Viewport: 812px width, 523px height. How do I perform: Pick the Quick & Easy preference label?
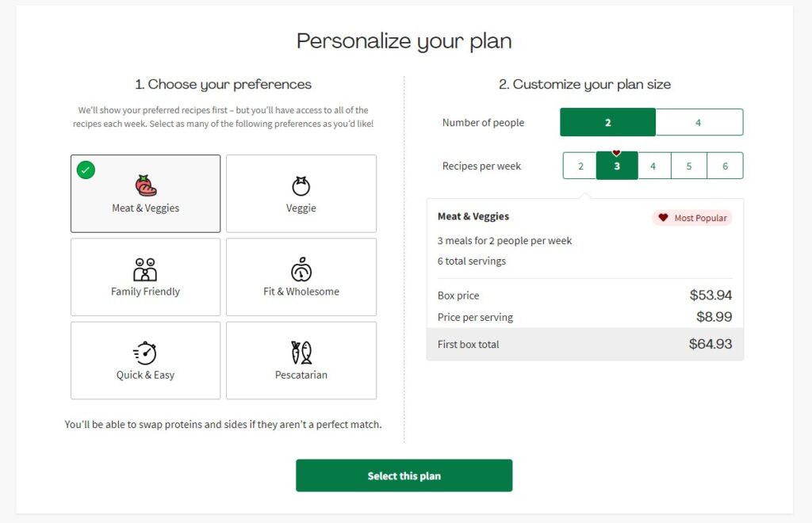145,376
